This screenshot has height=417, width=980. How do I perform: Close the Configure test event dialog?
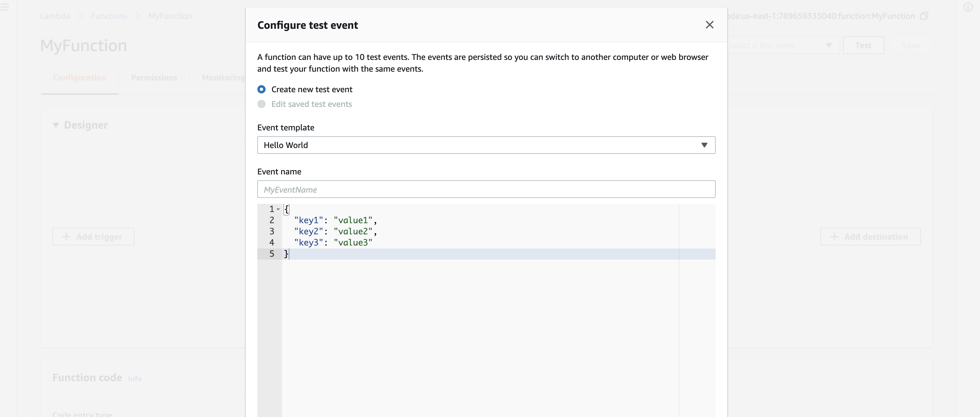click(709, 25)
